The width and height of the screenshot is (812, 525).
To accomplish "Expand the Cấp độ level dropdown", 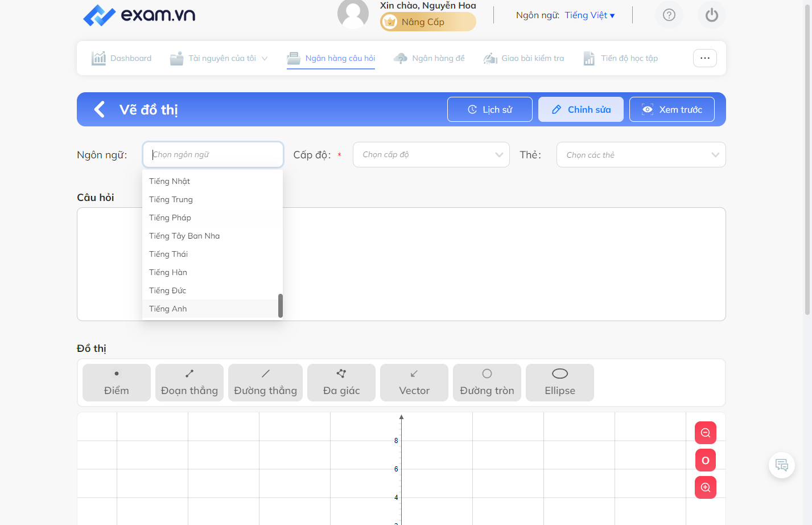I will point(431,155).
